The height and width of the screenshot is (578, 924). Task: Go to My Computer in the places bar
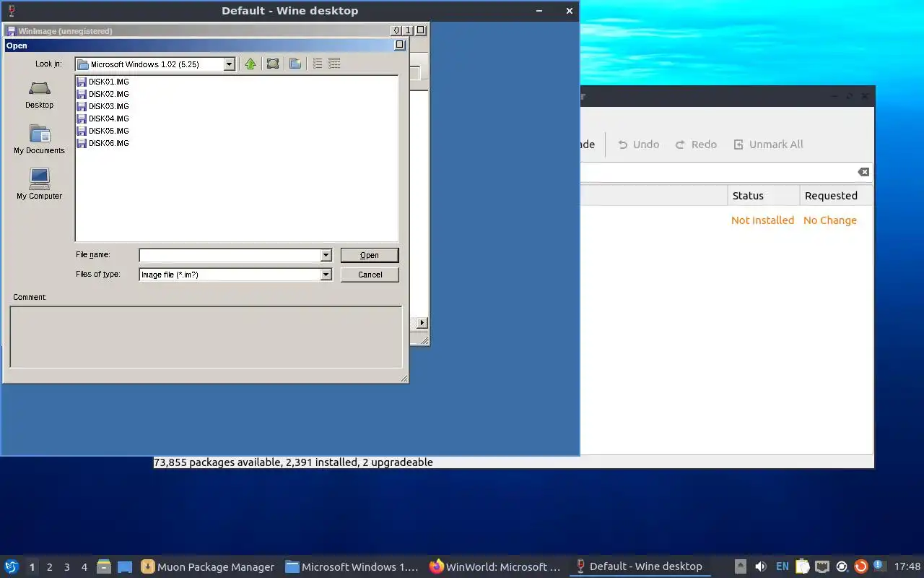pos(39,184)
